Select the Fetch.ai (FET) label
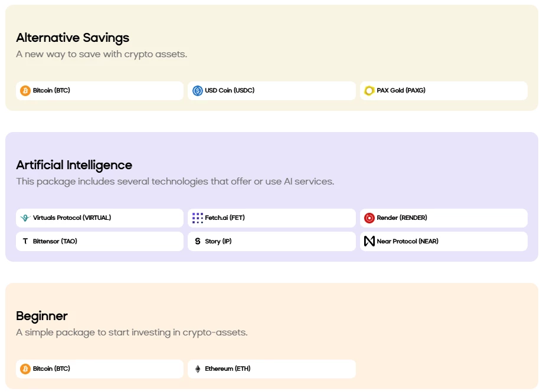This screenshot has width=543, height=392. (225, 218)
